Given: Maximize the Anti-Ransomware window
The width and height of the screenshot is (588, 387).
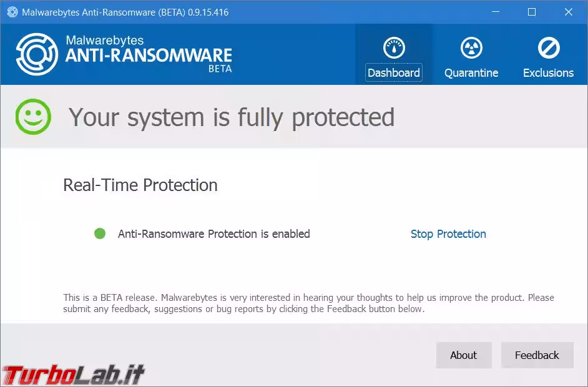Looking at the screenshot, I should [532, 12].
